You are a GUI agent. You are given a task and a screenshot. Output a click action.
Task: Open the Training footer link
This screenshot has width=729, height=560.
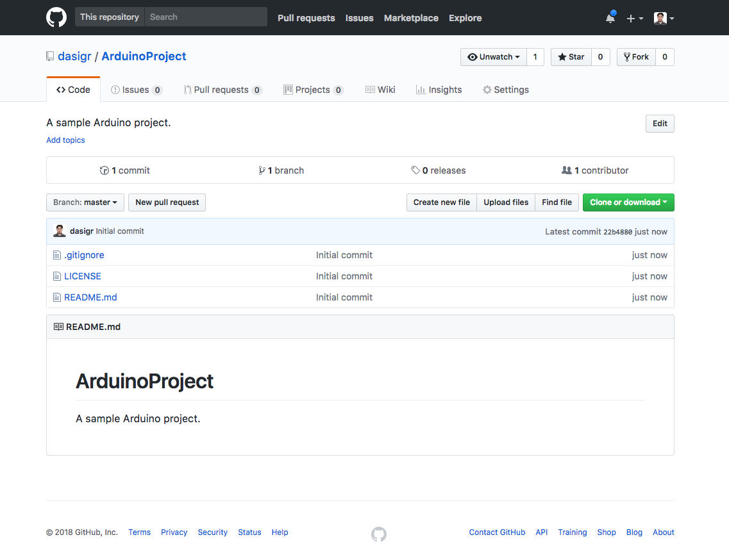click(573, 532)
